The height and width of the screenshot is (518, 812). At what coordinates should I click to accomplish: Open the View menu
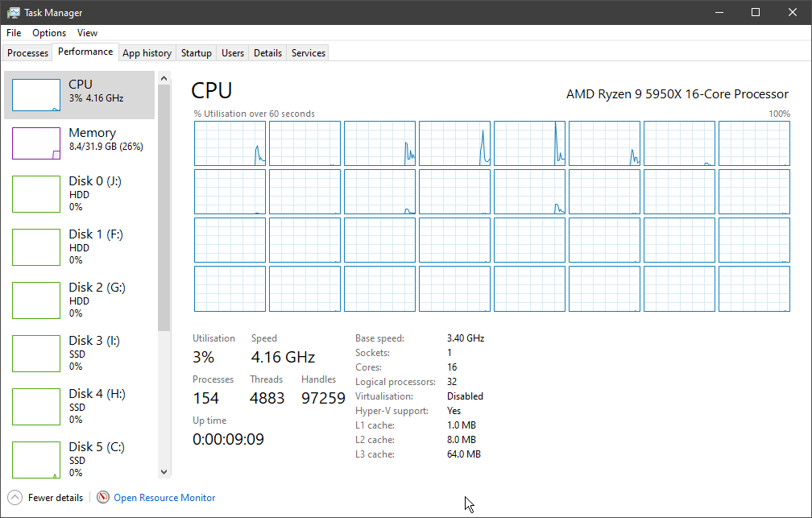pos(88,33)
